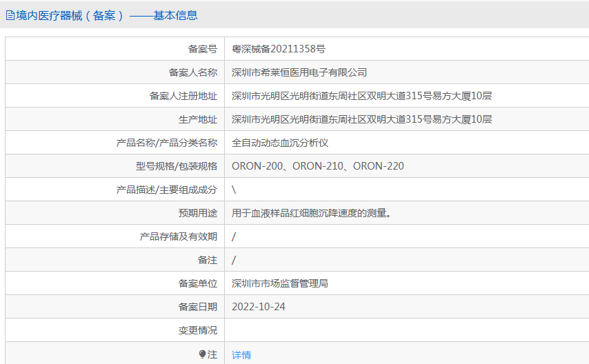589x364 pixels.
Task: Click product name 全自动动态血沉分析仪
Action: 280,143
